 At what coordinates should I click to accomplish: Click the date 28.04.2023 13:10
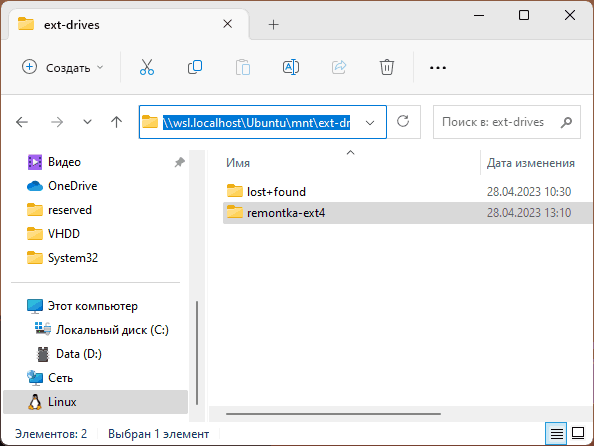[x=529, y=213]
